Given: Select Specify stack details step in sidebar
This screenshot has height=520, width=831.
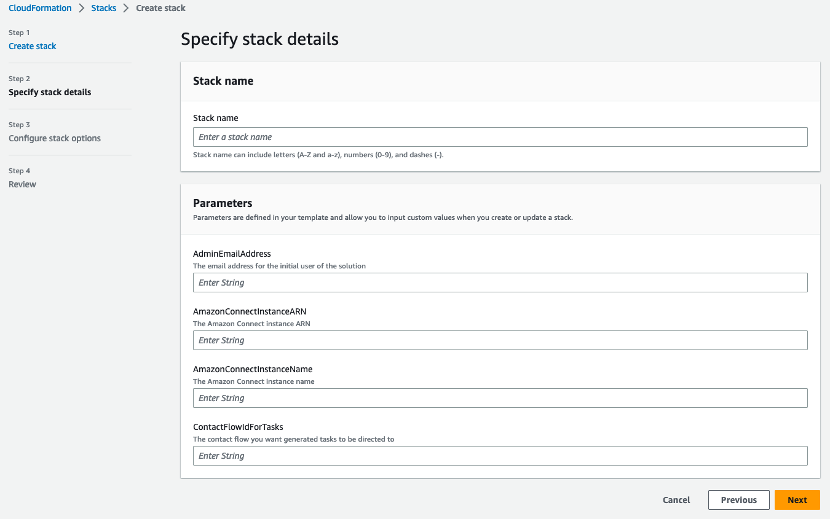Looking at the screenshot, I should (x=49, y=92).
